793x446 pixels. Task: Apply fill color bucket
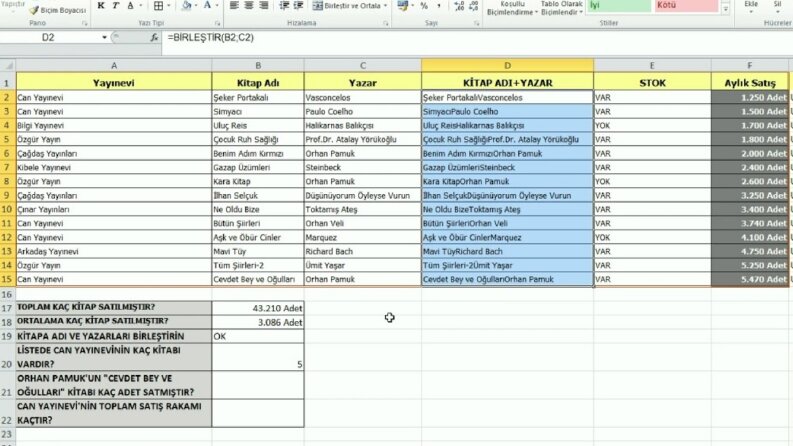[187, 6]
